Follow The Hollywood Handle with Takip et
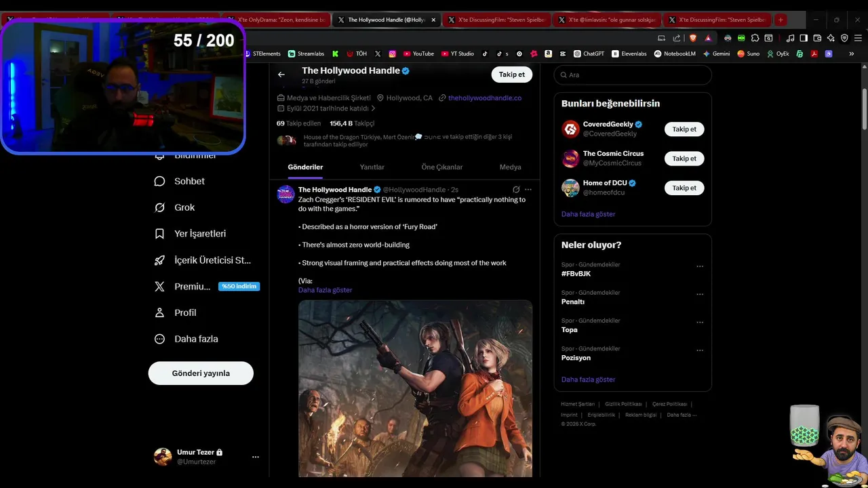 pyautogui.click(x=511, y=75)
